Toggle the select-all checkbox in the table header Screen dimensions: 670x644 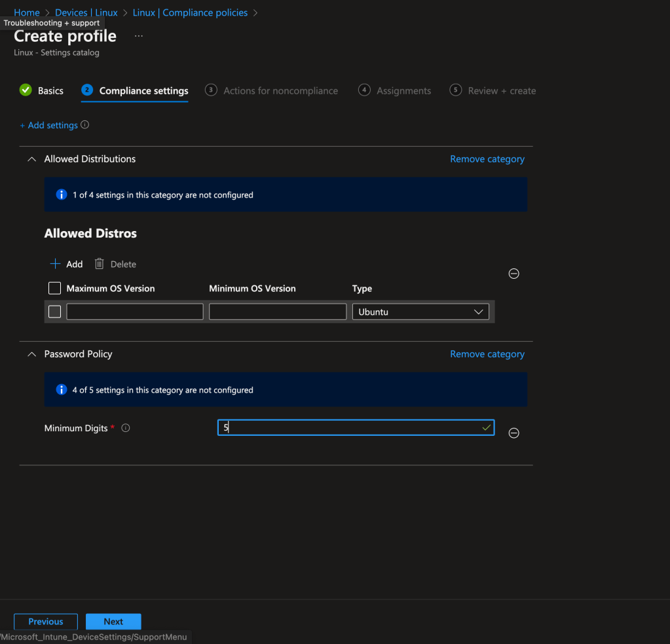tap(55, 288)
